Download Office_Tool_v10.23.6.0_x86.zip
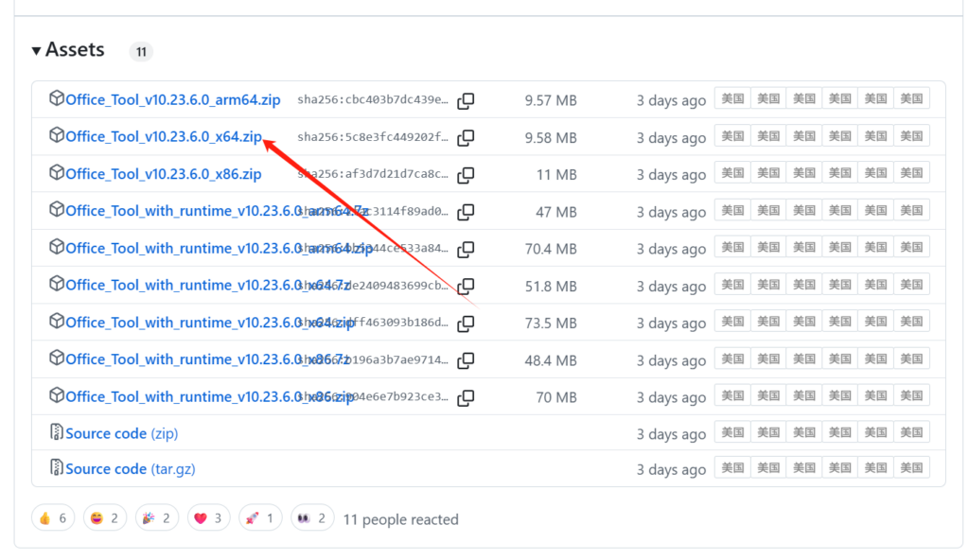 [164, 174]
